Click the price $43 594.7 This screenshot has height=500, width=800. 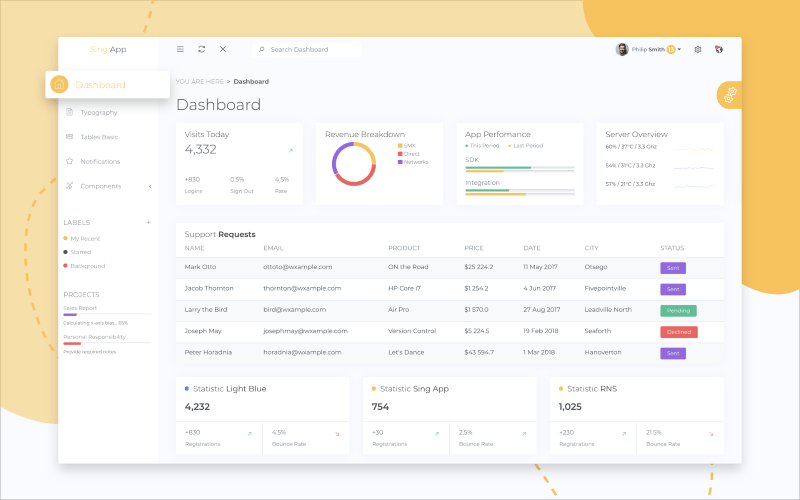coord(479,353)
